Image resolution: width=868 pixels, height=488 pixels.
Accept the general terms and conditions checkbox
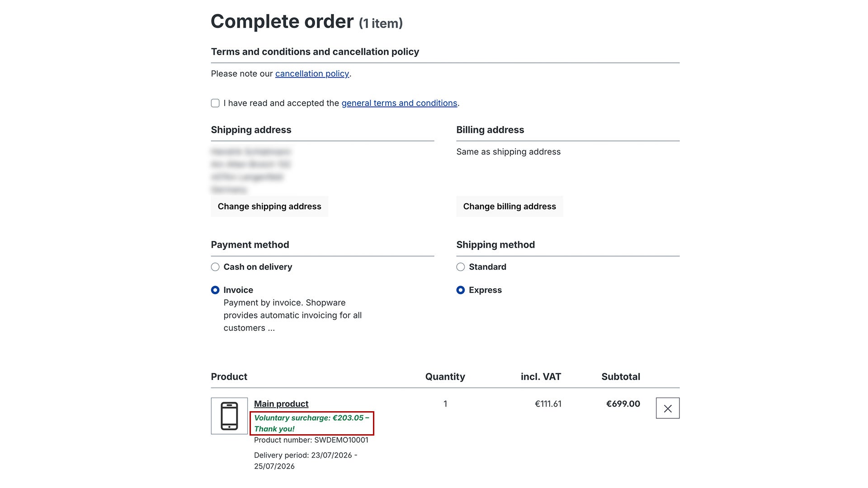(215, 103)
